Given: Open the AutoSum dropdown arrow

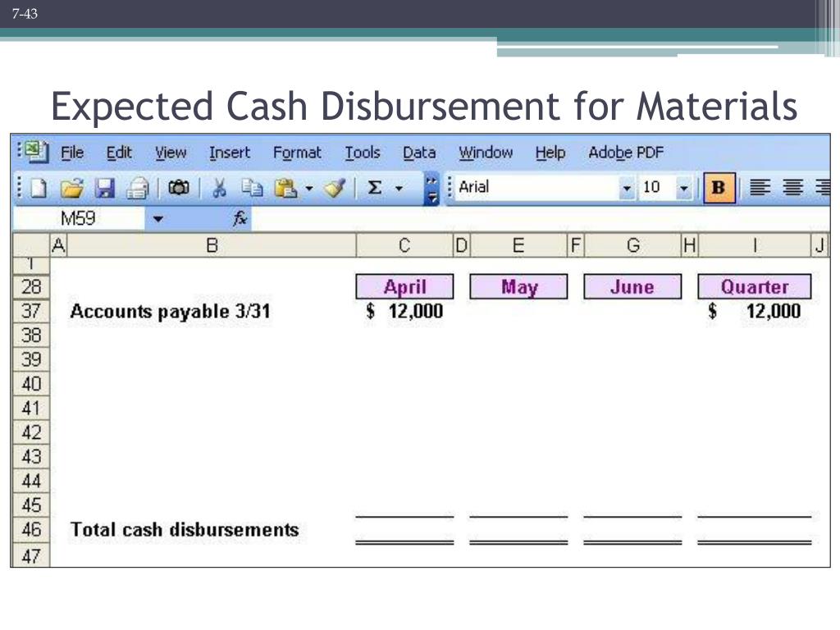Looking at the screenshot, I should [399, 189].
